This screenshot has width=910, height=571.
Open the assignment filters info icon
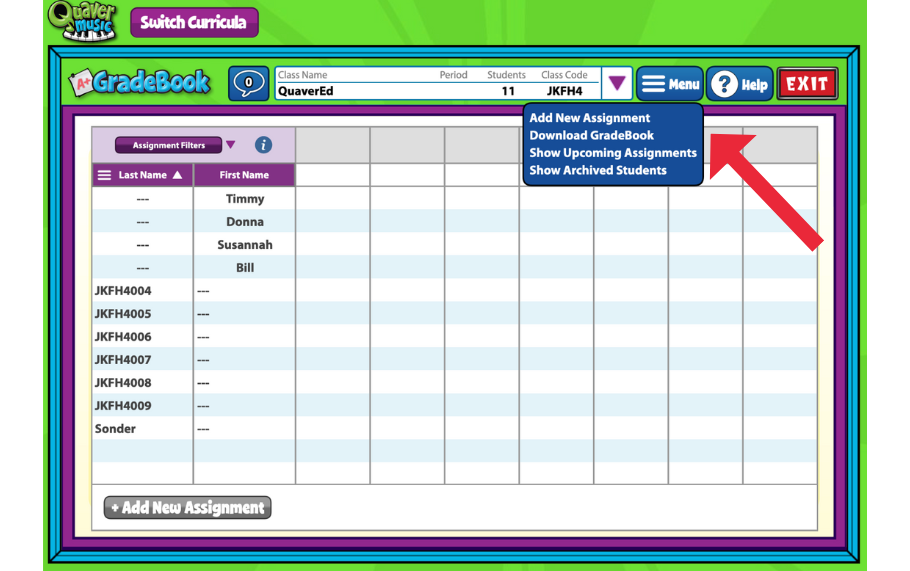click(x=263, y=145)
